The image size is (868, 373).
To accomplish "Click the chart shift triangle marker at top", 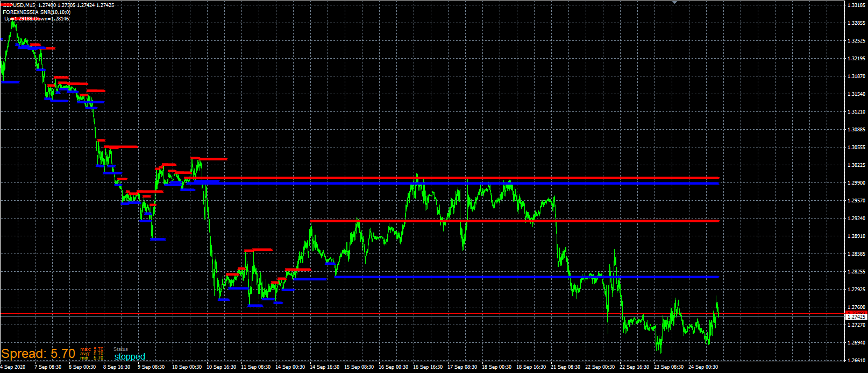I will pyautogui.click(x=675, y=2).
